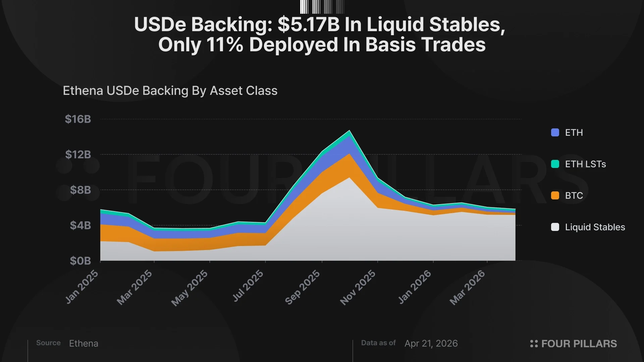Click the Four Pillars four-dot logo icon
Image resolution: width=644 pixels, height=362 pixels.
(534, 344)
